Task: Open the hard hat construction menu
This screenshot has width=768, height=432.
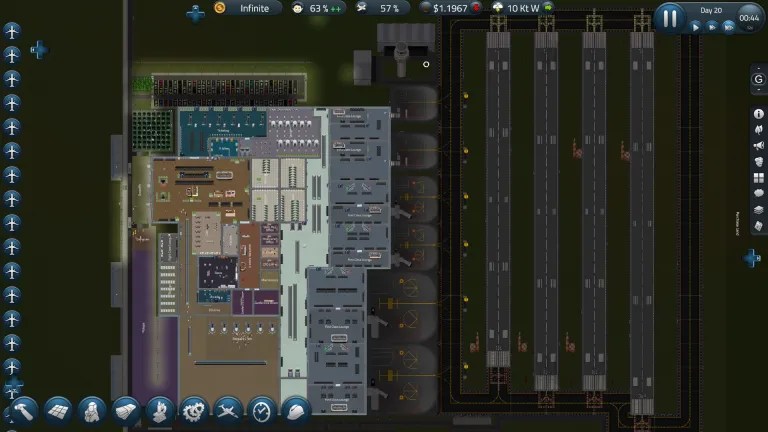Action: [x=295, y=410]
